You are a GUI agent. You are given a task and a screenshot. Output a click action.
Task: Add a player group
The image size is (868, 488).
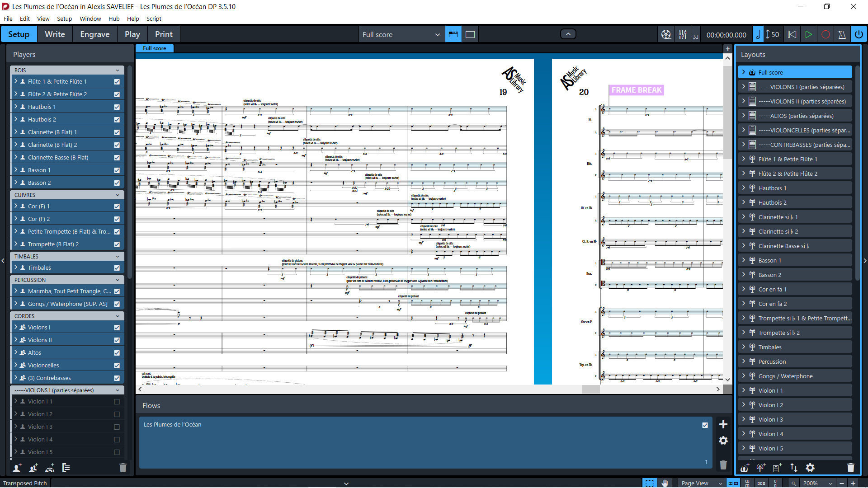pos(66,468)
